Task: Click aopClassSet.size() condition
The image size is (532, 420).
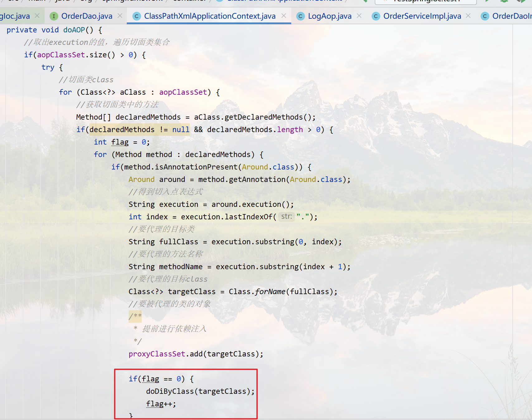Action: (x=76, y=55)
